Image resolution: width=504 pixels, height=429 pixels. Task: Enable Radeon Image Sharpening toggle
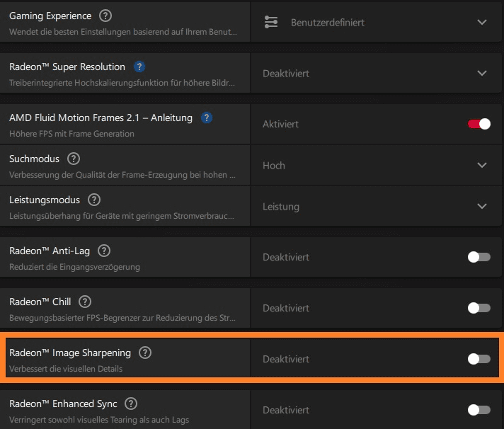pos(479,359)
